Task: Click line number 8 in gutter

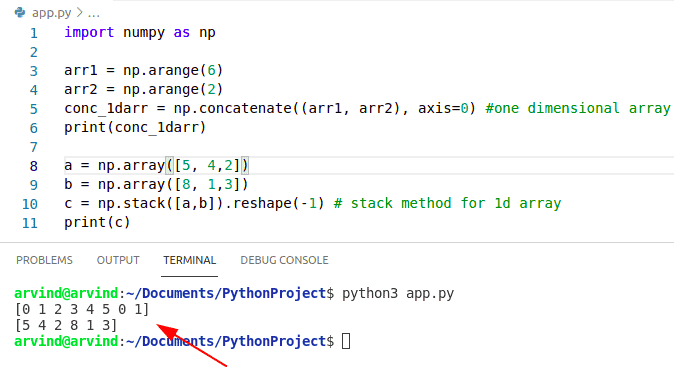Action: click(34, 166)
